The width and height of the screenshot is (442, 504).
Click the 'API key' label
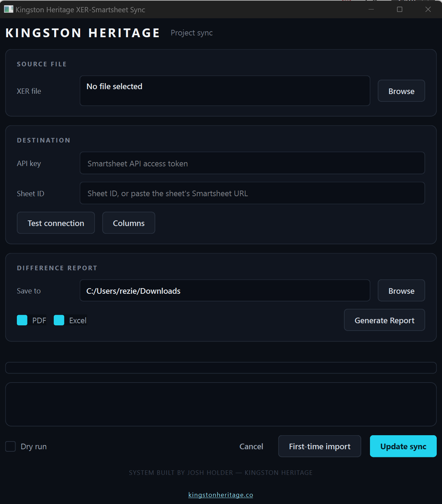coord(29,164)
